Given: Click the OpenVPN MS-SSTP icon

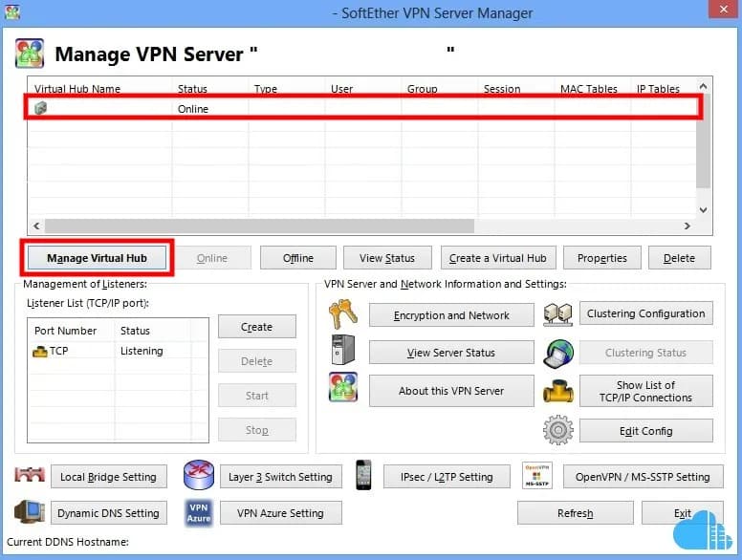Looking at the screenshot, I should coord(536,475).
